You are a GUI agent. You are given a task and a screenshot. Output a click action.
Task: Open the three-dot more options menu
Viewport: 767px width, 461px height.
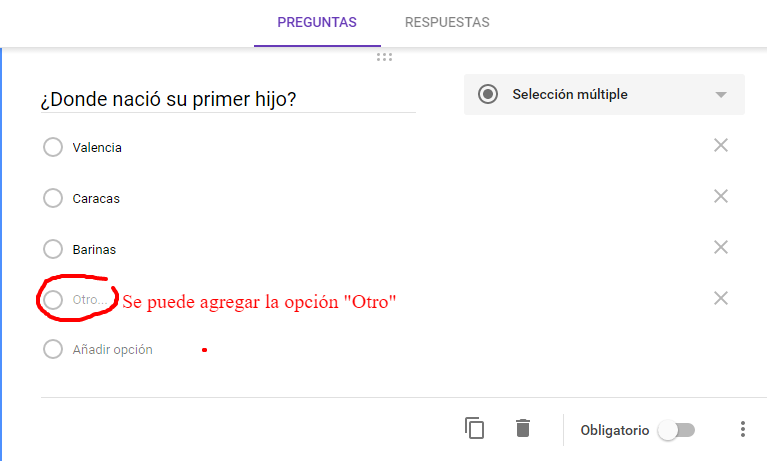[742, 429]
